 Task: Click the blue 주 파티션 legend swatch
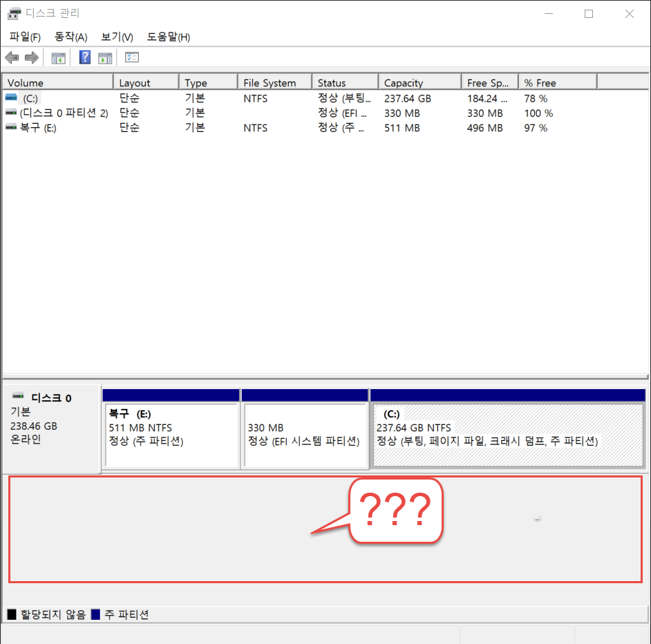pyautogui.click(x=95, y=614)
